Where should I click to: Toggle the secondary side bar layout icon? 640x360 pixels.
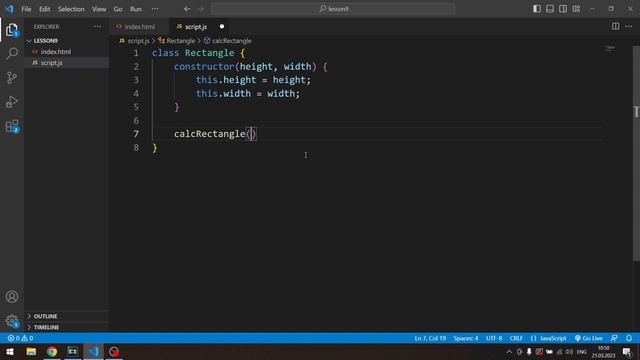coord(563,9)
